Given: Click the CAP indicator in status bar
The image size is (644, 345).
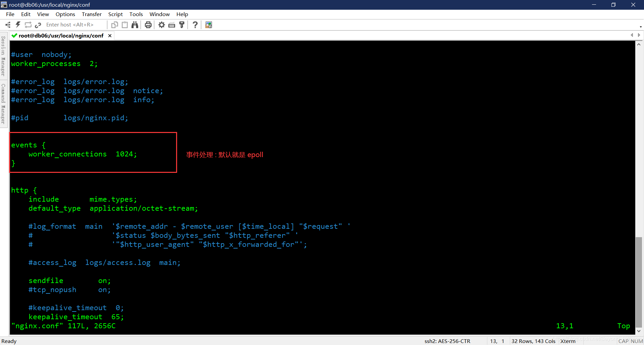Looking at the screenshot, I should click(623, 341).
